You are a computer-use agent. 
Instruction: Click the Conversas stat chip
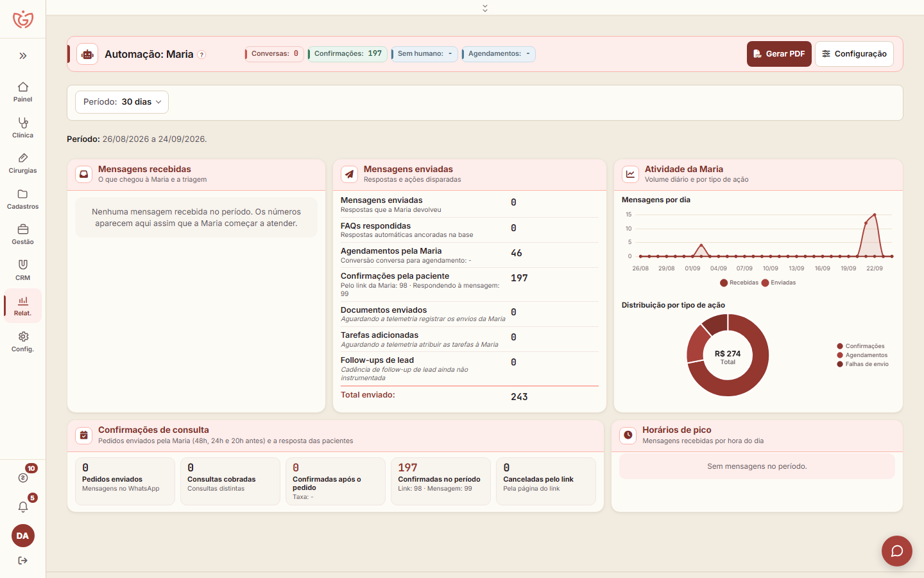[275, 54]
